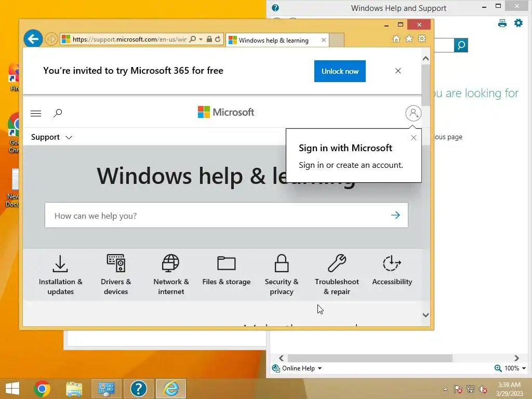Dismiss the Microsoft 365 invitation banner
The width and height of the screenshot is (532, 399).
coord(398,71)
